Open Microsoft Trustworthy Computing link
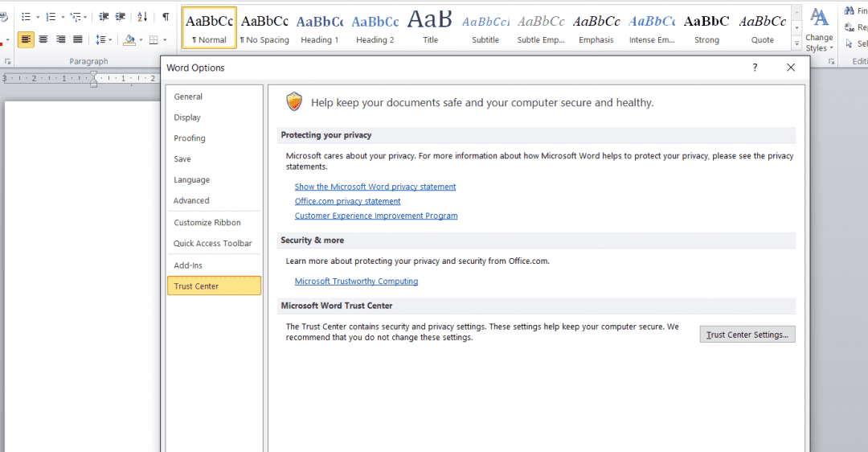Image resolution: width=868 pixels, height=452 pixels. [x=356, y=281]
